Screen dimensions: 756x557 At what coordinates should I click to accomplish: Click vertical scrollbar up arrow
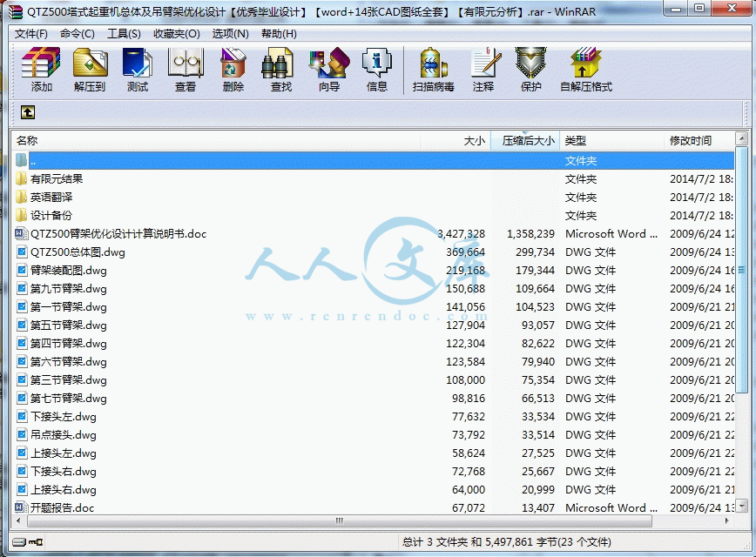click(x=742, y=138)
